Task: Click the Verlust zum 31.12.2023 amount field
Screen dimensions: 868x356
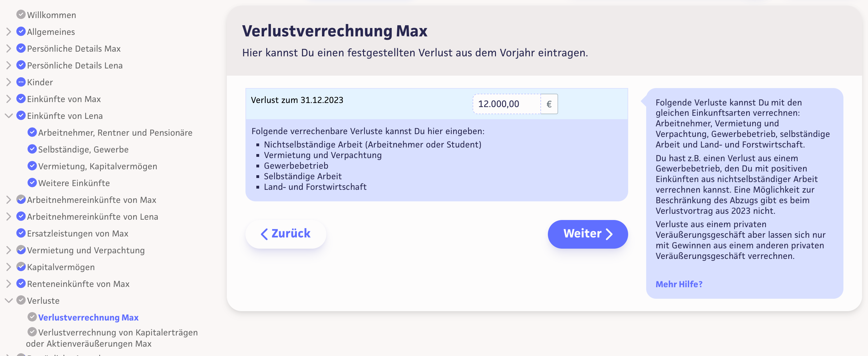Action: pyautogui.click(x=506, y=104)
